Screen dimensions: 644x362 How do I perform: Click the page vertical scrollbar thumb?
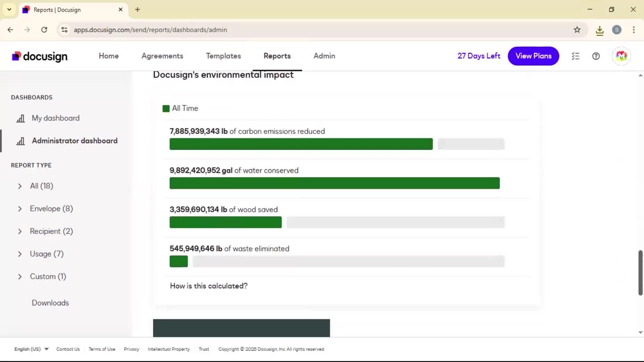(x=640, y=273)
